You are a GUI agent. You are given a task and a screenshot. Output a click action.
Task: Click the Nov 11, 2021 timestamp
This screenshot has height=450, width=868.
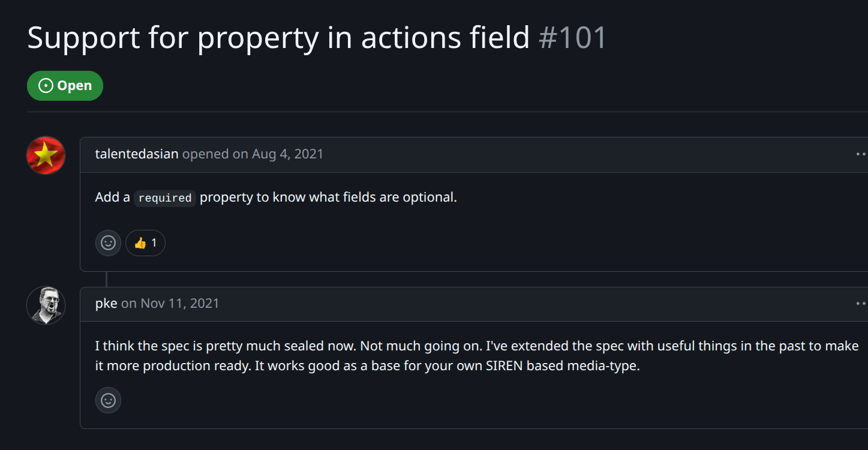click(179, 304)
